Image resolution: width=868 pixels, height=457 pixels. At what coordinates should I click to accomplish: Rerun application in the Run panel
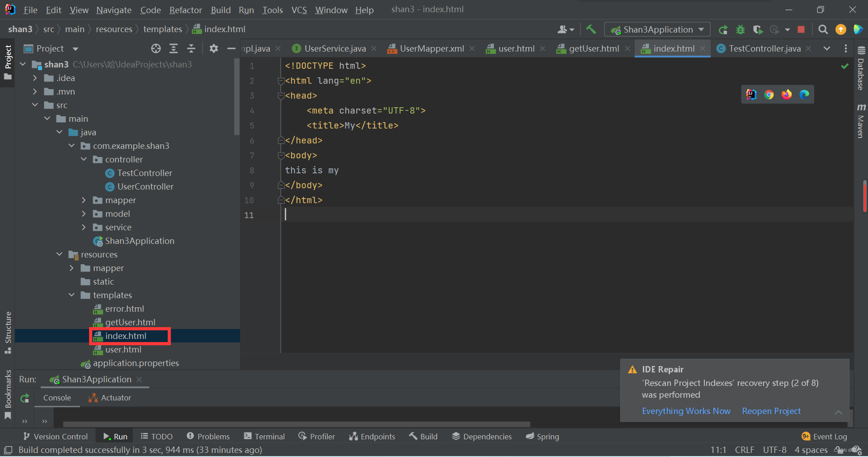[x=25, y=398]
